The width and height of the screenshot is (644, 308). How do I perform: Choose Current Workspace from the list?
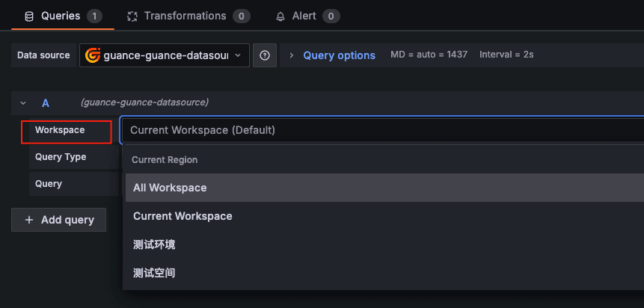pyautogui.click(x=183, y=216)
